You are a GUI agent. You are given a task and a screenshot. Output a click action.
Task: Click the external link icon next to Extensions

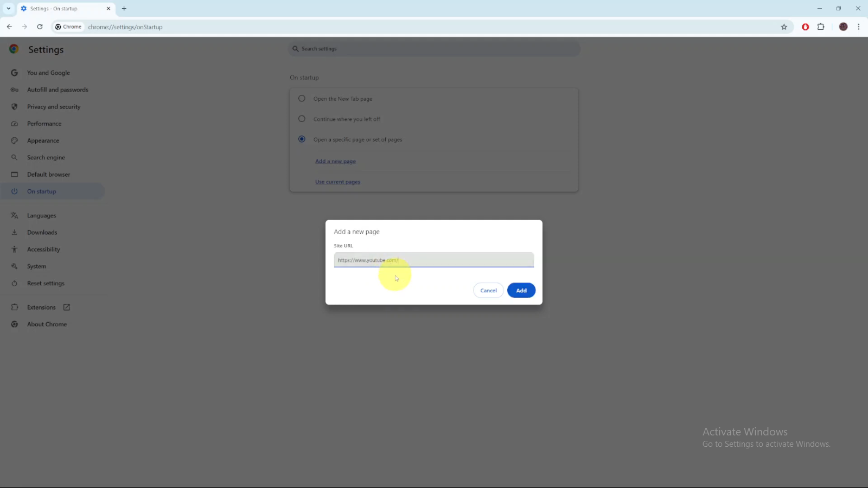[x=67, y=307]
